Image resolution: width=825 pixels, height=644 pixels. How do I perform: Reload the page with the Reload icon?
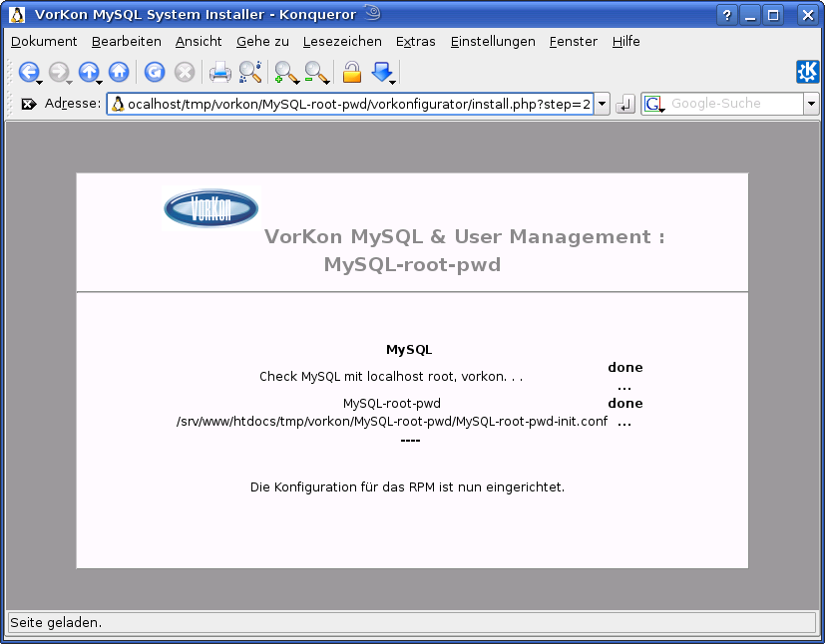pyautogui.click(x=154, y=72)
